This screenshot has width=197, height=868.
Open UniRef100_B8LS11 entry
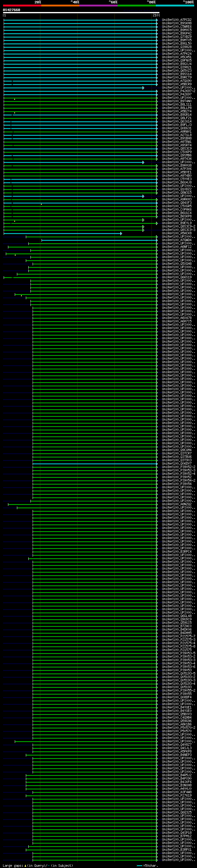click(177, 104)
